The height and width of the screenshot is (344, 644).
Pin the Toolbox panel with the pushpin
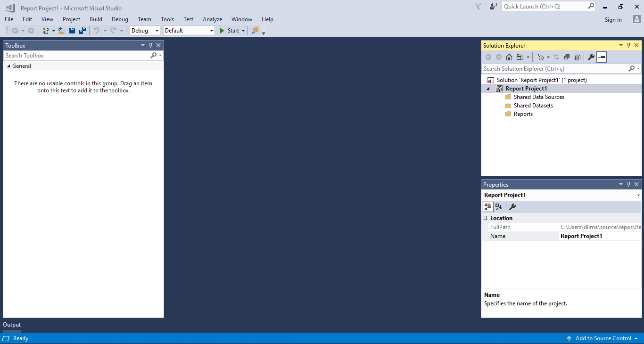[x=151, y=45]
